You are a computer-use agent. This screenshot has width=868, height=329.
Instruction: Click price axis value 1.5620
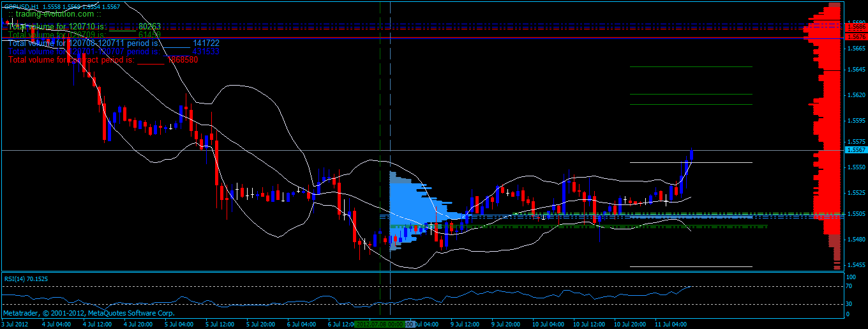(x=856, y=95)
